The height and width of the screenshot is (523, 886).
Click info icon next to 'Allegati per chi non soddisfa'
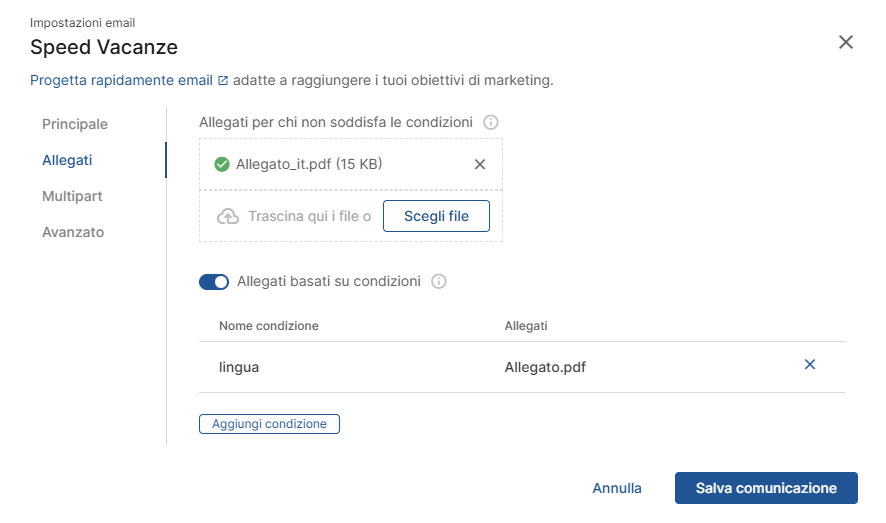490,123
